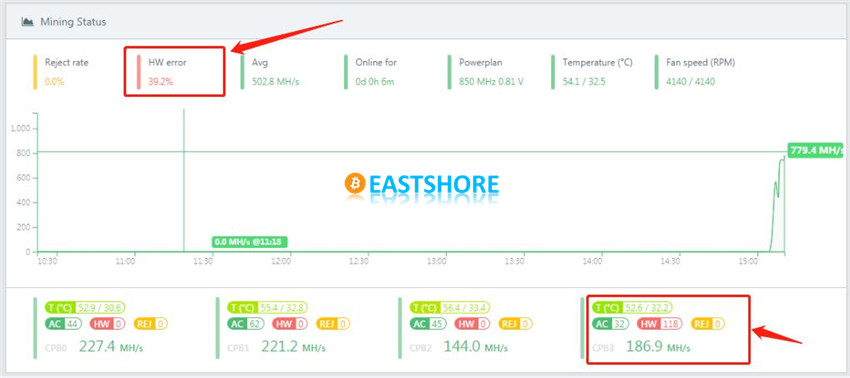
Task: Click the AC 45 badge on CPB2
Action: [428, 324]
